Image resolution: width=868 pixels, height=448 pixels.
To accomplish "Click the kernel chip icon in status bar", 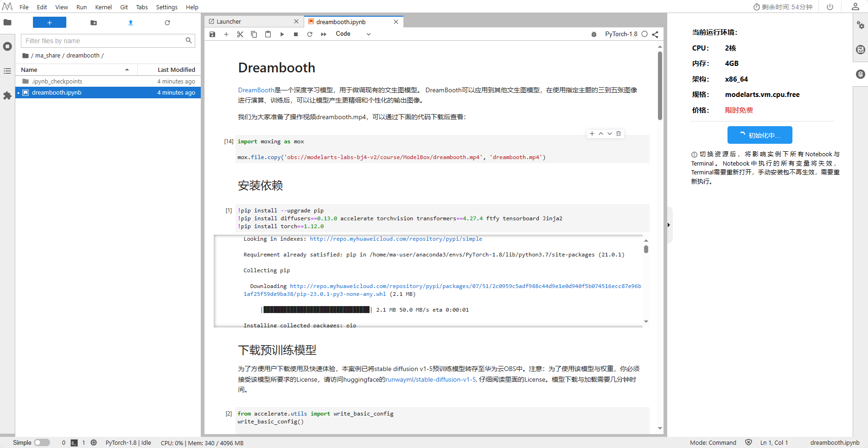I will (x=94, y=443).
